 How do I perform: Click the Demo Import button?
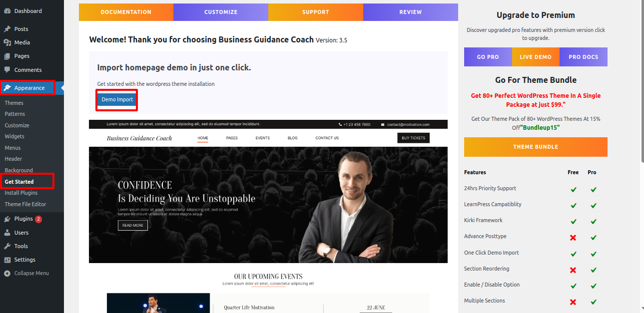pyautogui.click(x=117, y=99)
